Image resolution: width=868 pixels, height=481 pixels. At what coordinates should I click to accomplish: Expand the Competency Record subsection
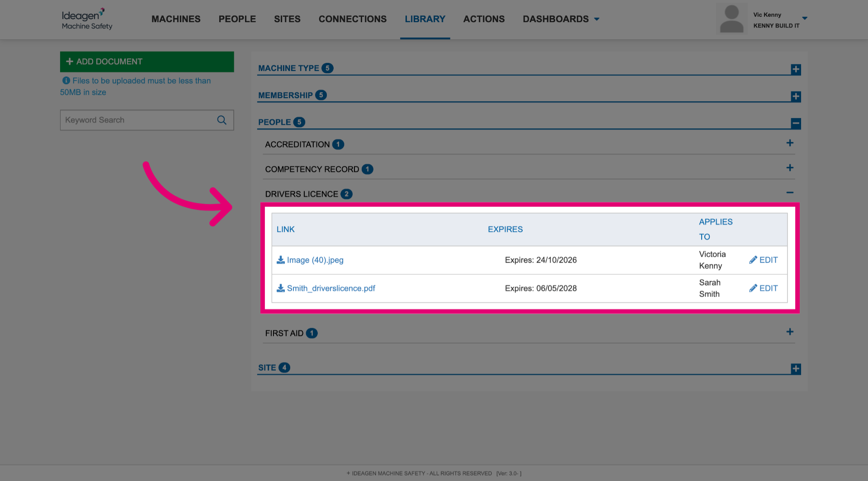click(790, 168)
